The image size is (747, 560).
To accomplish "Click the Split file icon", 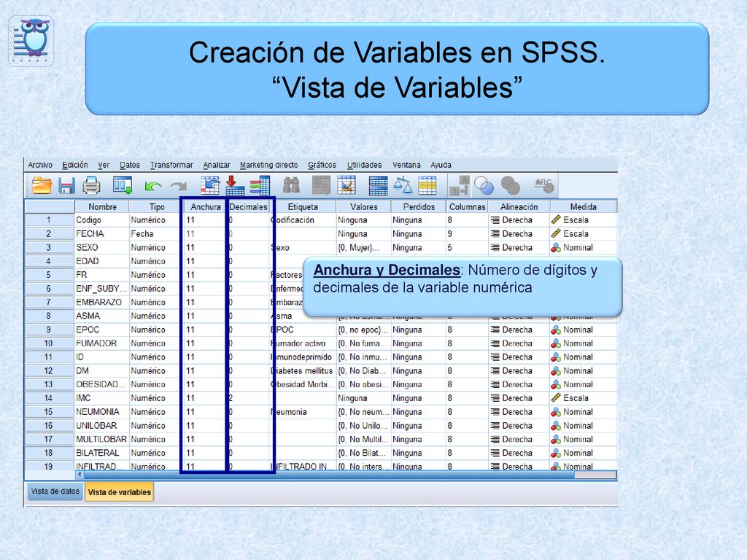I will (x=379, y=185).
